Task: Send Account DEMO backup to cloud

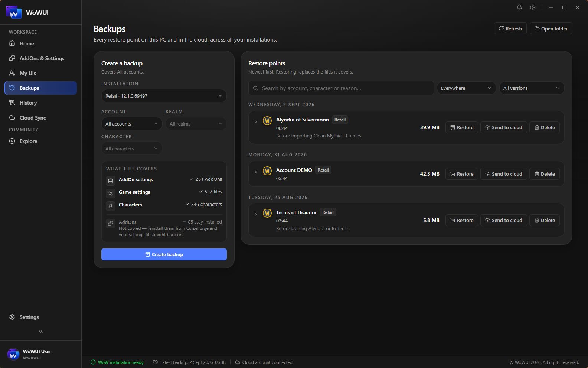Action: point(504,174)
